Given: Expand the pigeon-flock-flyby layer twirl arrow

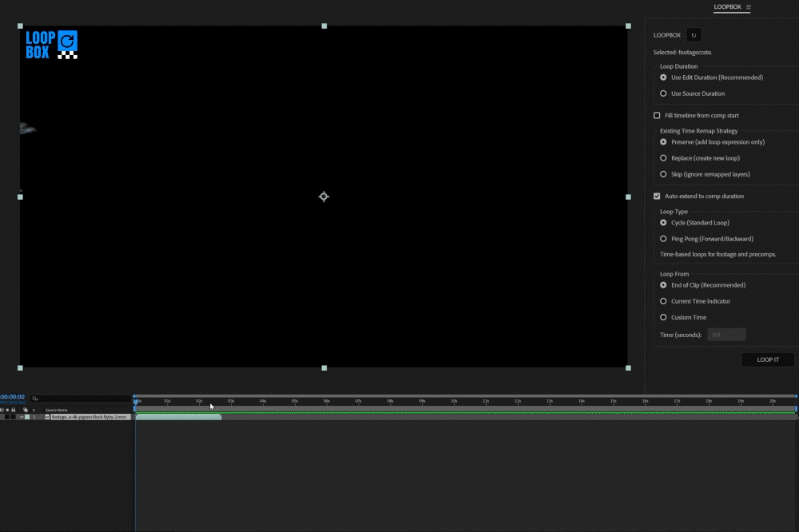Looking at the screenshot, I should click(22, 417).
